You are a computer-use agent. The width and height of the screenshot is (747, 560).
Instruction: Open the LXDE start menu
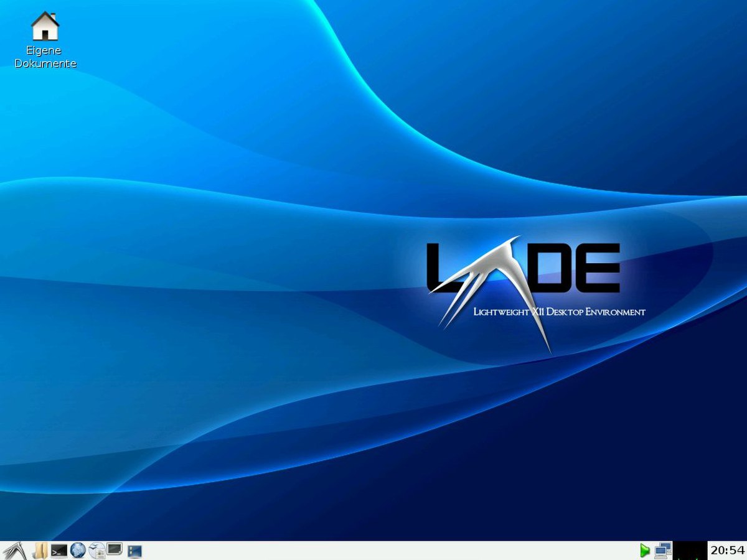(x=14, y=551)
